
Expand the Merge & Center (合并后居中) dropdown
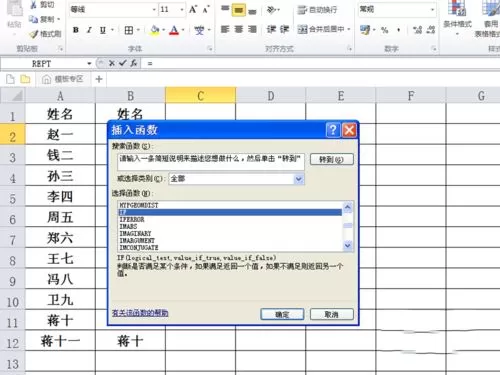349,29
